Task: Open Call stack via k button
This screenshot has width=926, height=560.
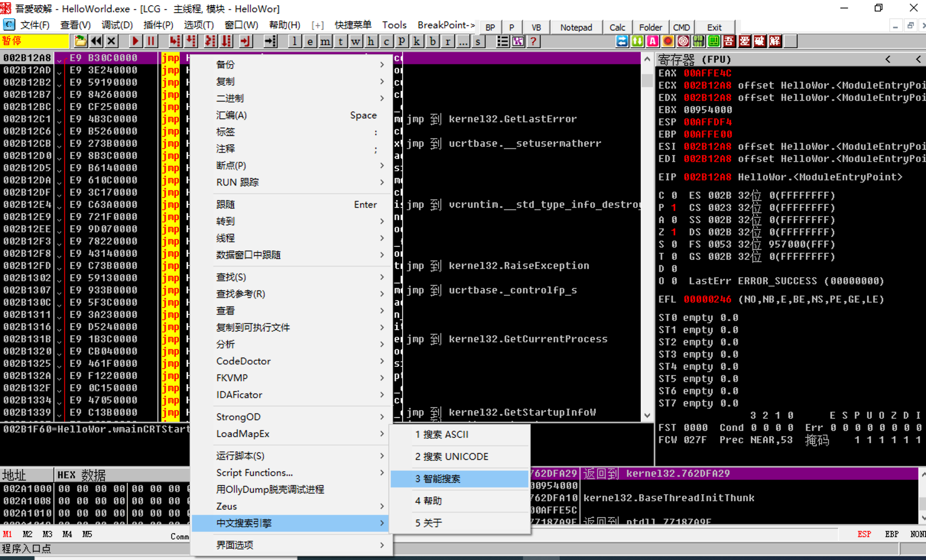Action: pyautogui.click(x=417, y=41)
